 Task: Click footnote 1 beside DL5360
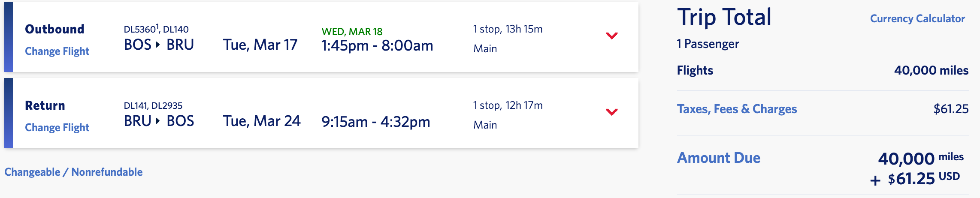pyautogui.click(x=157, y=27)
